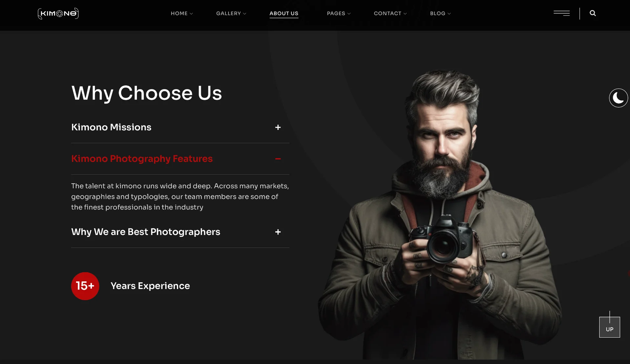Click the Kimono Photography Features title
The width and height of the screenshot is (630, 364).
click(x=142, y=159)
